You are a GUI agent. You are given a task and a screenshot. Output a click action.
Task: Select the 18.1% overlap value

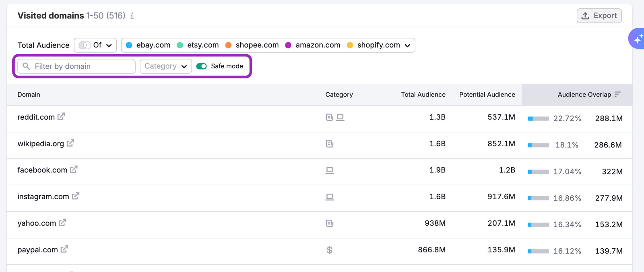click(x=567, y=145)
